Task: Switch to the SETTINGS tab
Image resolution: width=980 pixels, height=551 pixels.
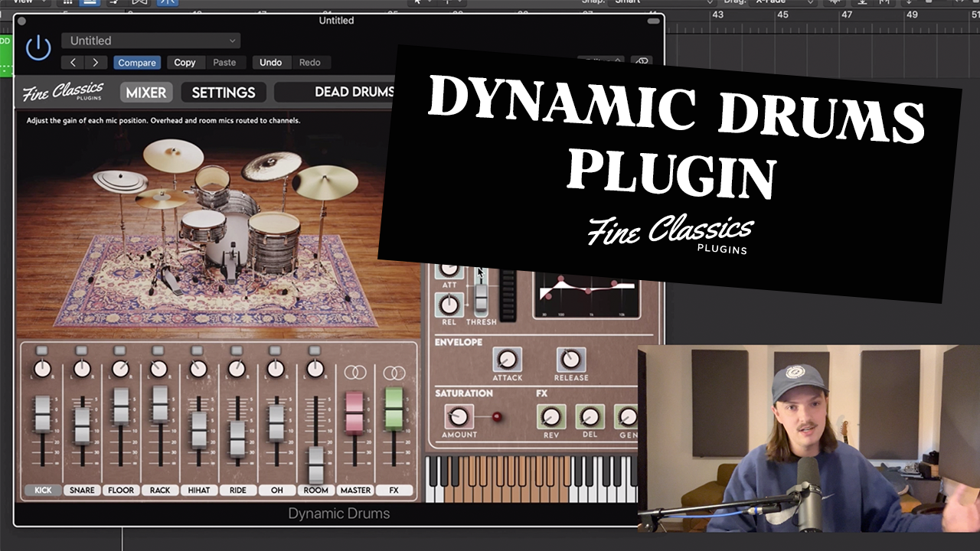Action: [x=222, y=92]
